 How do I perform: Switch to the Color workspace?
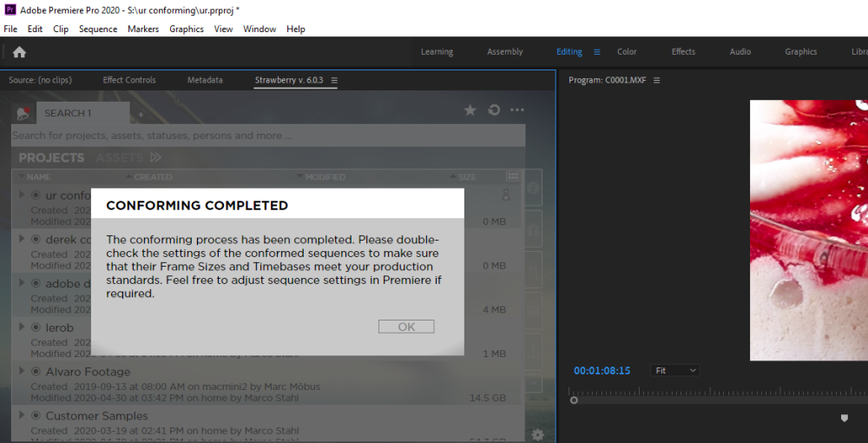pos(627,52)
